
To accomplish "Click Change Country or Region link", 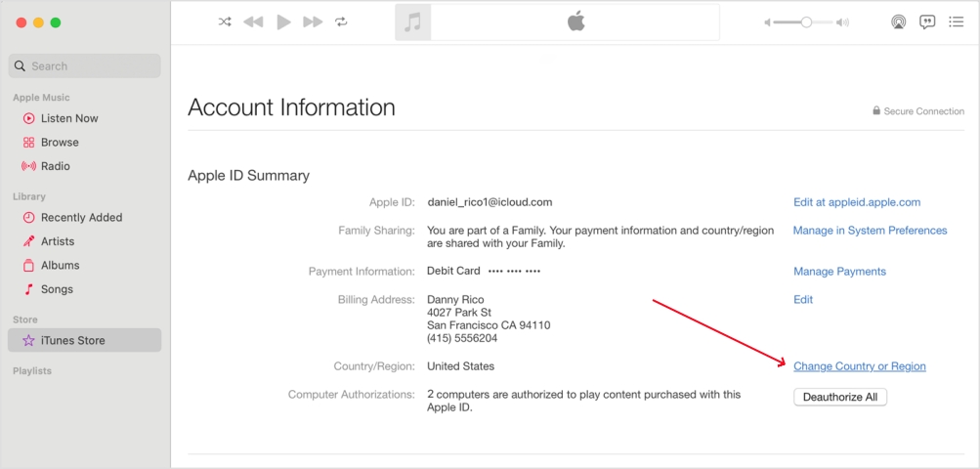I will point(859,366).
